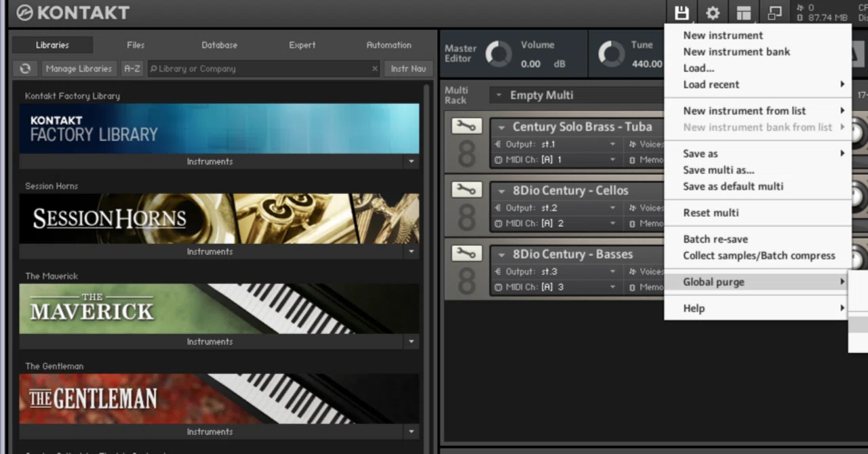Click MIDI channel icon of Tuba

coord(498,160)
